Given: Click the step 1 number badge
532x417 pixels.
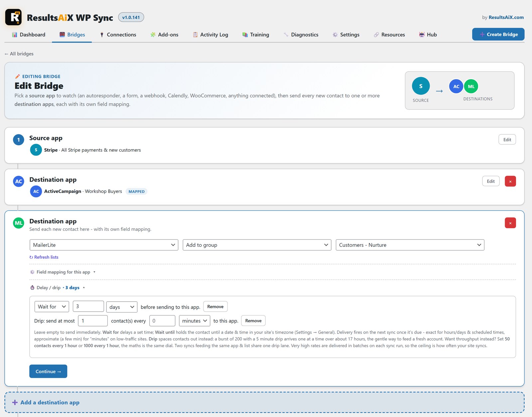Looking at the screenshot, I should (x=19, y=140).
